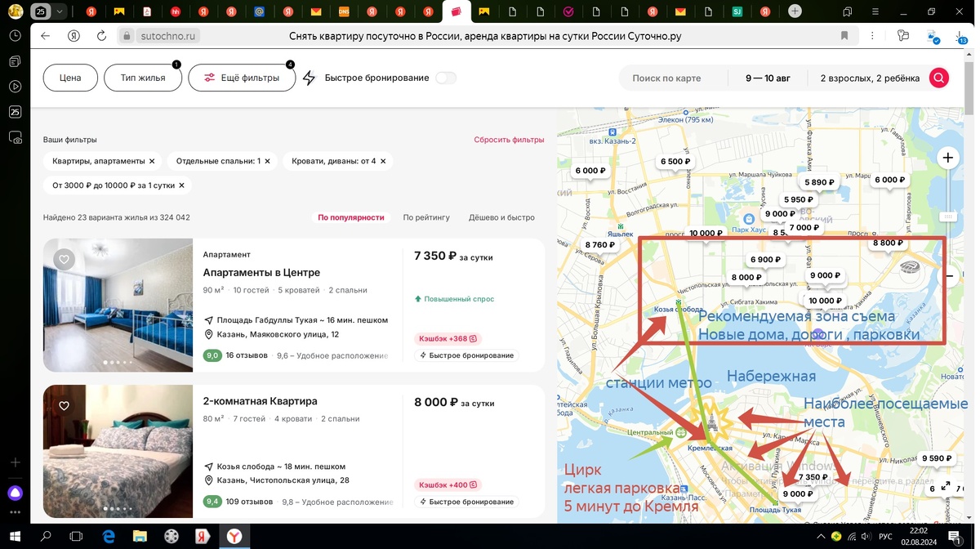Screen dimensions: 980x549
Task: Enable the Быстрое бронирование switch
Action: click(x=445, y=78)
